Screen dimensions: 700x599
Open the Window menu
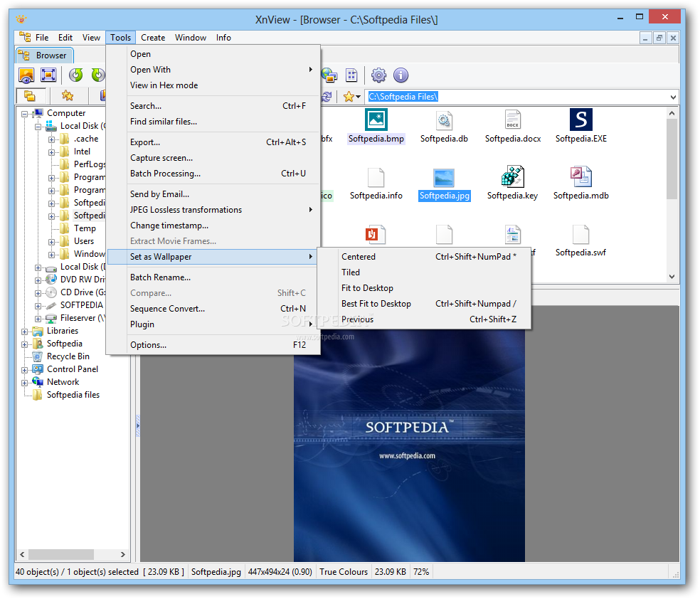click(x=191, y=38)
